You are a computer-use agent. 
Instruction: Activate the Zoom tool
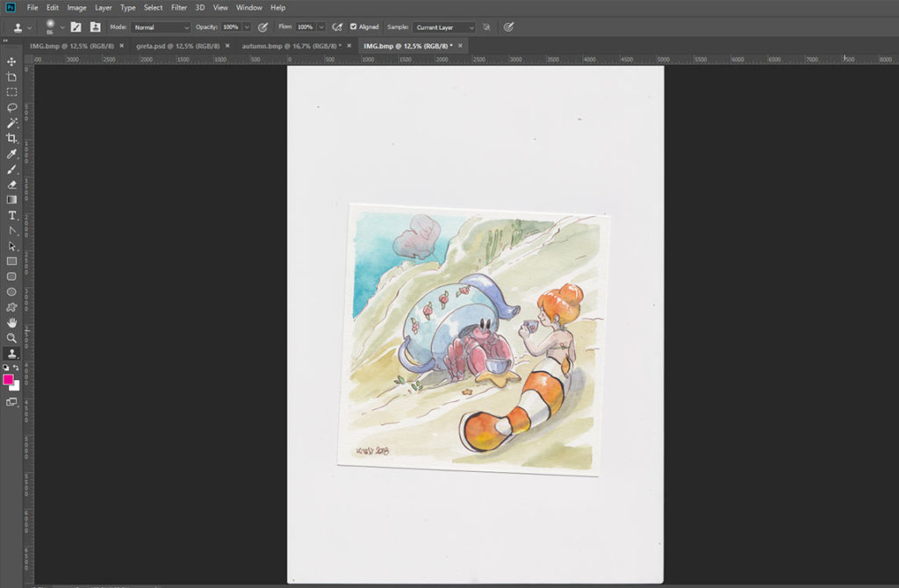pyautogui.click(x=11, y=339)
